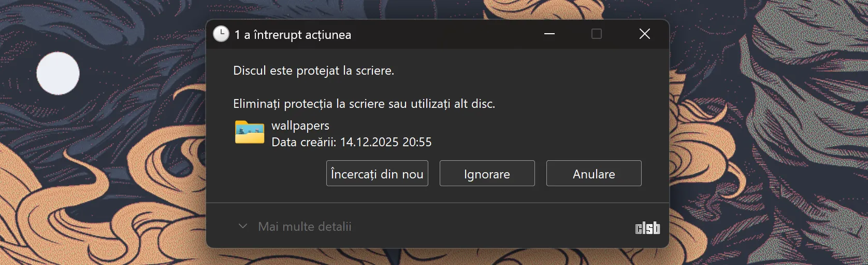Click the "1 a întrerupt acțiunea" window title
This screenshot has width=868, height=265.
click(x=293, y=35)
